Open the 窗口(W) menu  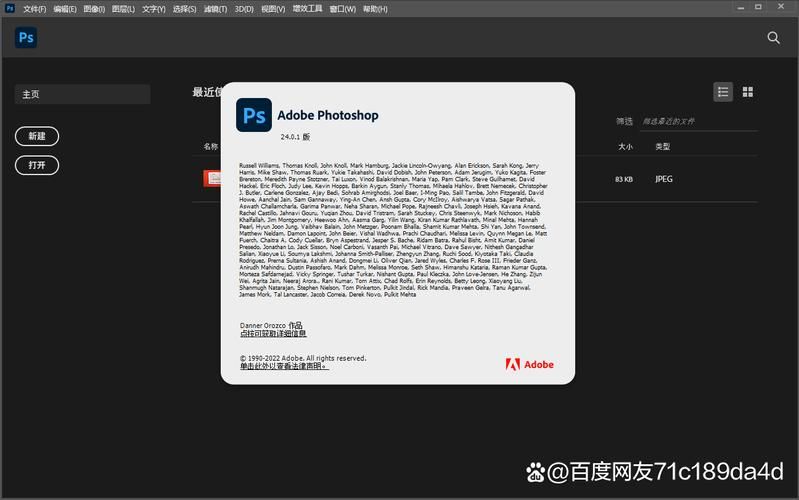click(342, 9)
